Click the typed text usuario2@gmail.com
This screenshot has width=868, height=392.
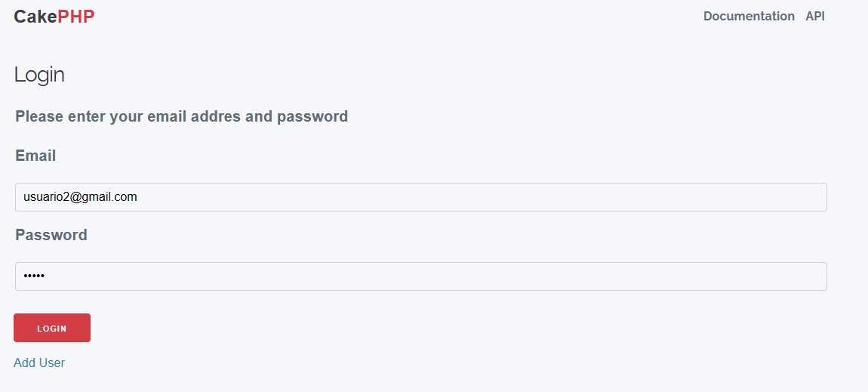(80, 197)
